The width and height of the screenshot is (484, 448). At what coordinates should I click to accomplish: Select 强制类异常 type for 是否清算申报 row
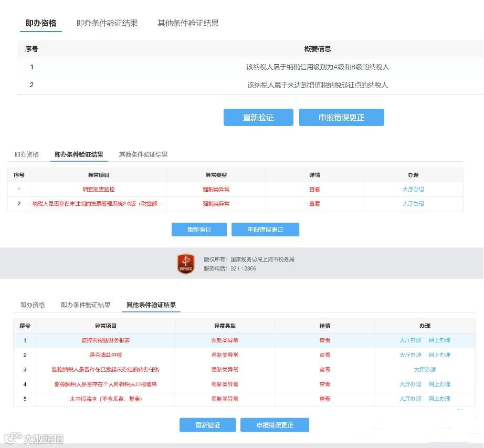click(225, 355)
